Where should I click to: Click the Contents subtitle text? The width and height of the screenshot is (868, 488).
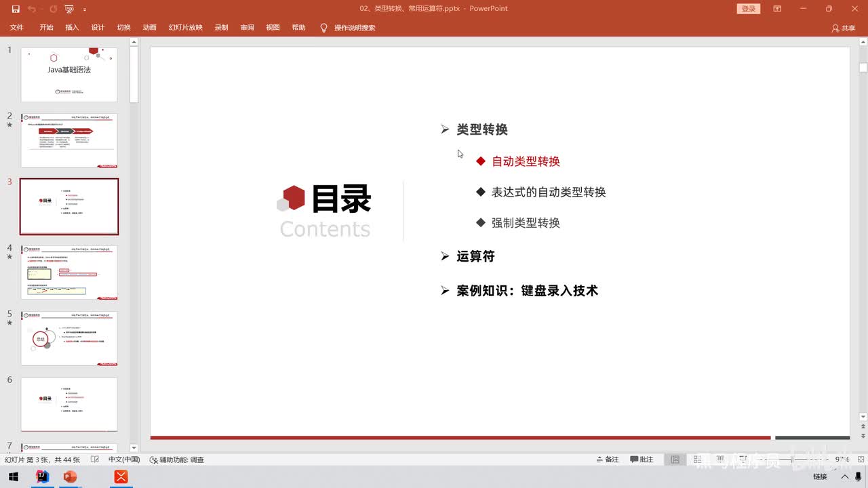tap(325, 228)
